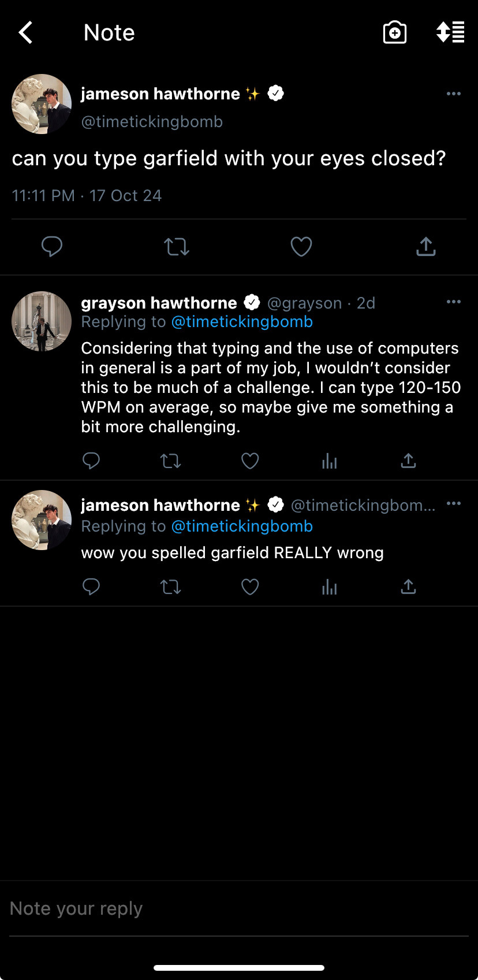Tap the sort order icon

tap(450, 33)
